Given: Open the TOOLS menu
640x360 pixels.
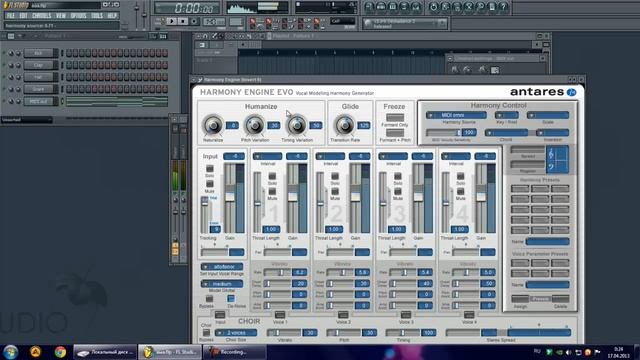Looking at the screenshot, I should 97,16.
